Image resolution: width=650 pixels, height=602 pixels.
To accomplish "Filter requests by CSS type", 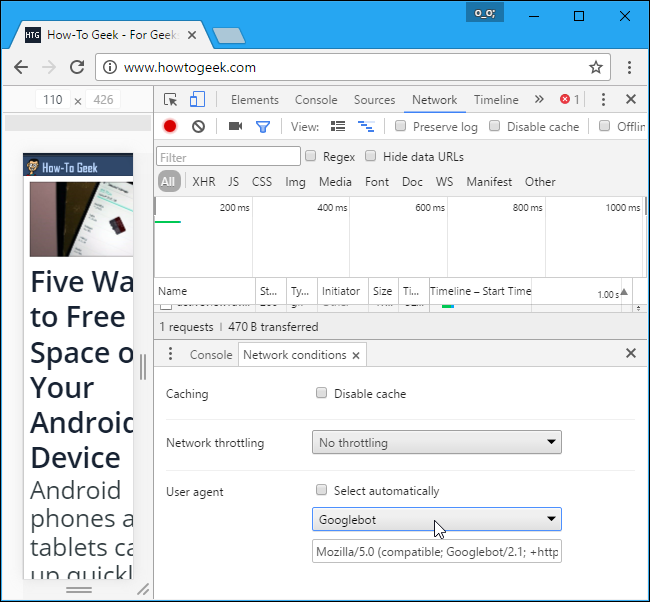I will [x=262, y=182].
